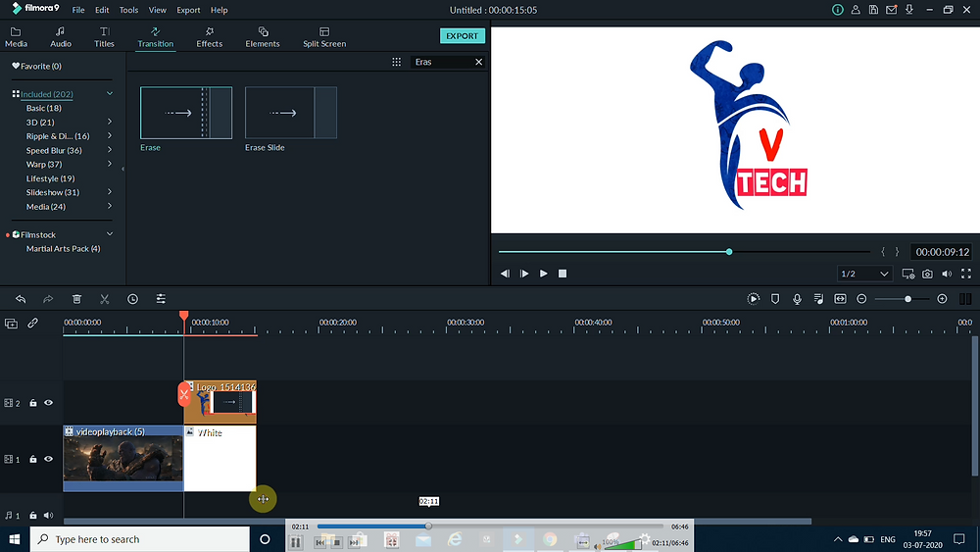Viewport: 980px width, 552px height.
Task: Mute audio track 1 speaker
Action: point(48,515)
